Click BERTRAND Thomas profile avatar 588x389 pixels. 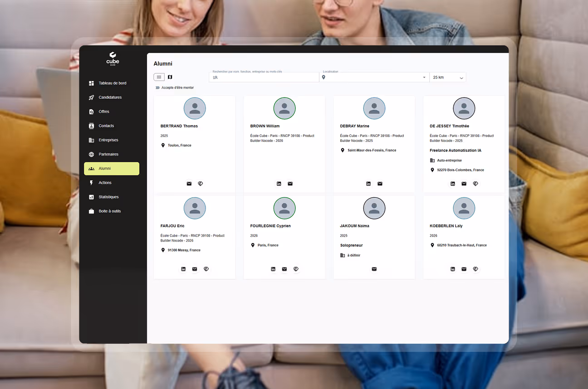pyautogui.click(x=195, y=109)
